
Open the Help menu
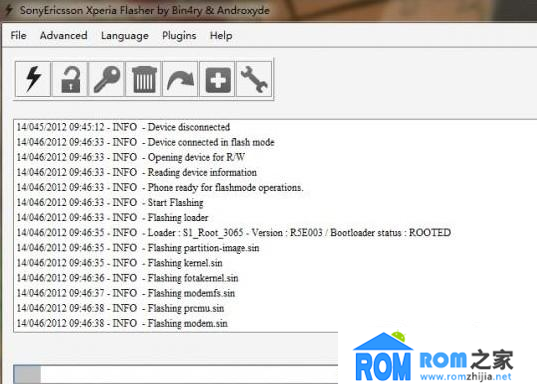point(221,36)
